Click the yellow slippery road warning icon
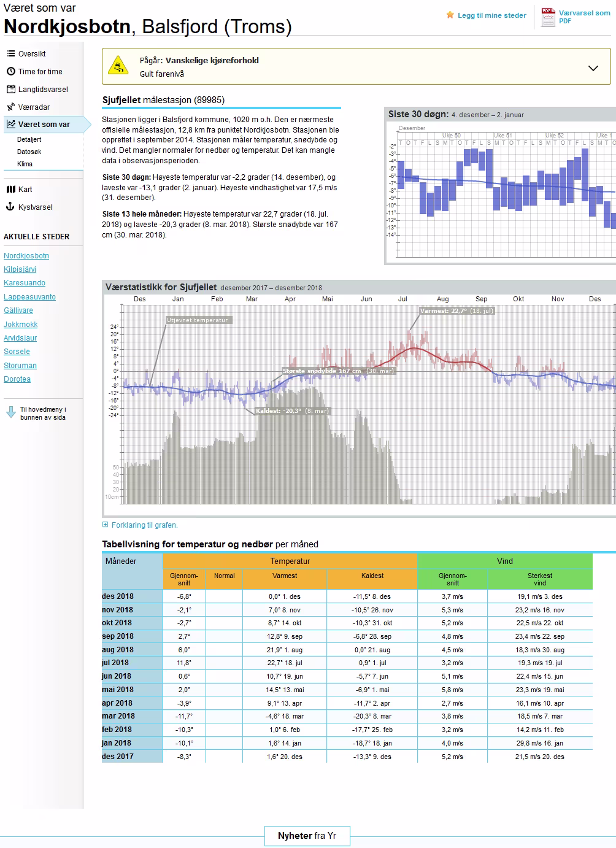Screen dimensions: 616x848 [x=118, y=65]
